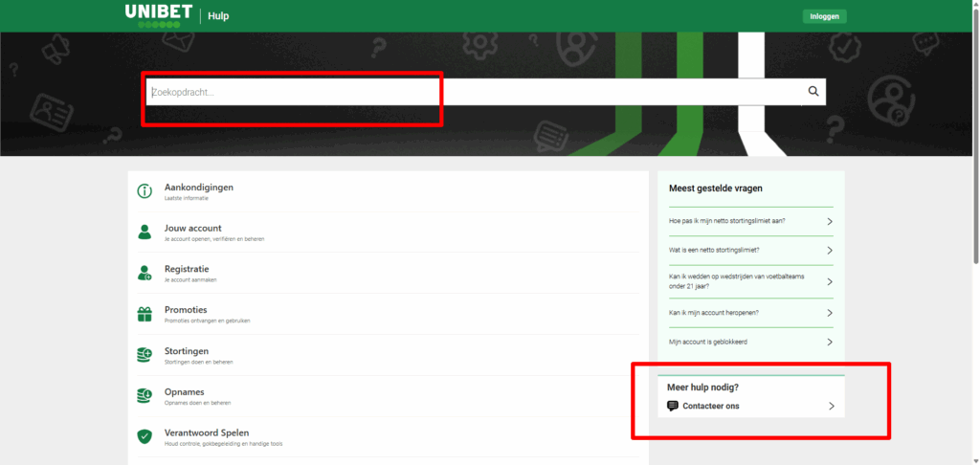This screenshot has height=465, width=980.
Task: Click the Contacteer ons chat bubble icon
Action: 673,406
